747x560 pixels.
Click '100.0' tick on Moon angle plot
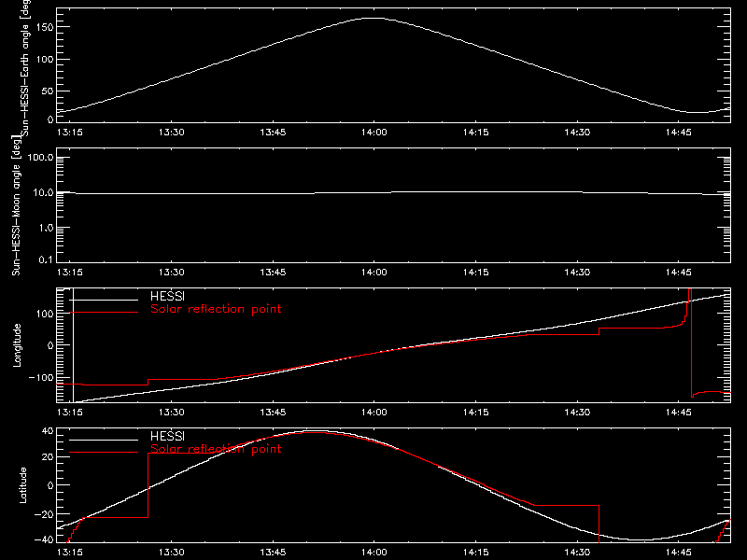pyautogui.click(x=40, y=158)
